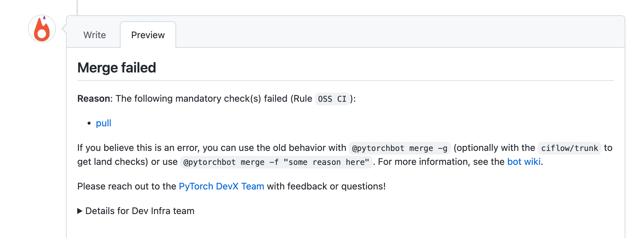The width and height of the screenshot is (644, 238).
Task: Click the "OSS CI" rule code label
Action: 332,99
